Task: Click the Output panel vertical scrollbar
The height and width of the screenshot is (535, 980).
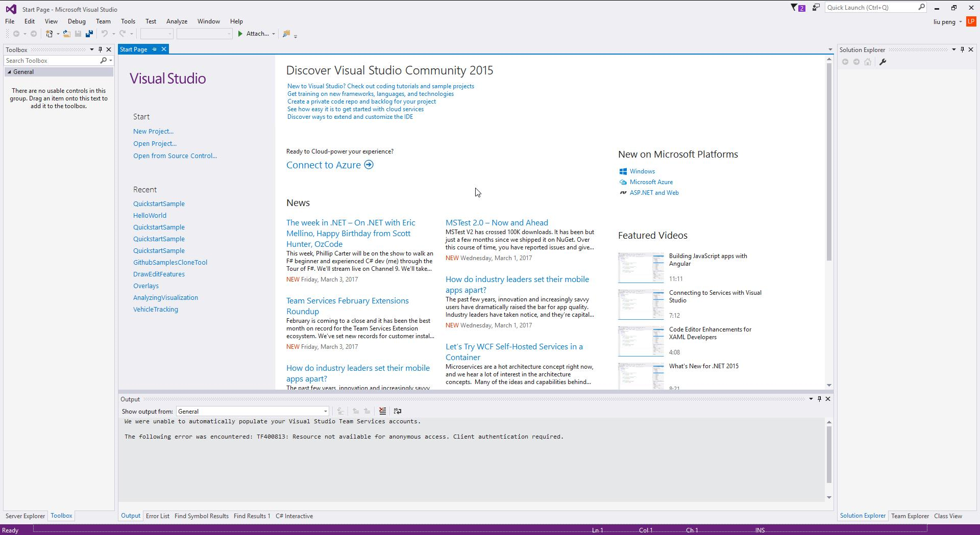Action: [829, 454]
